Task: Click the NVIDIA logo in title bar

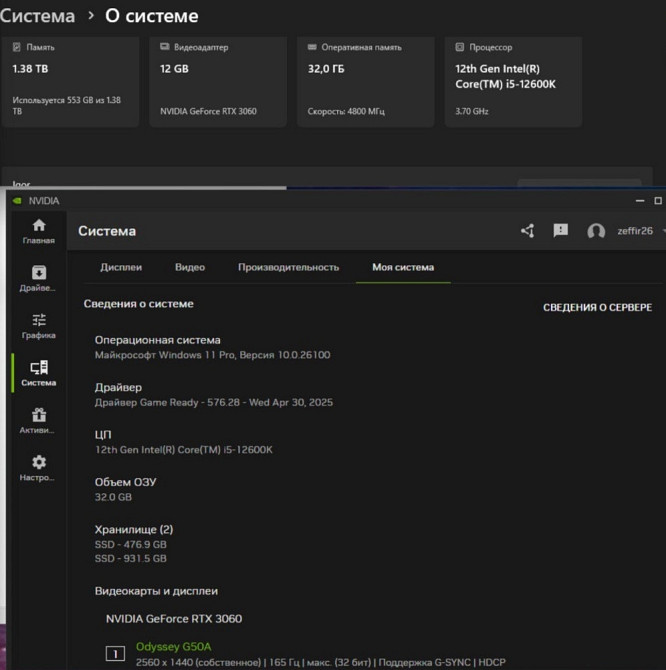Action: pos(17,201)
